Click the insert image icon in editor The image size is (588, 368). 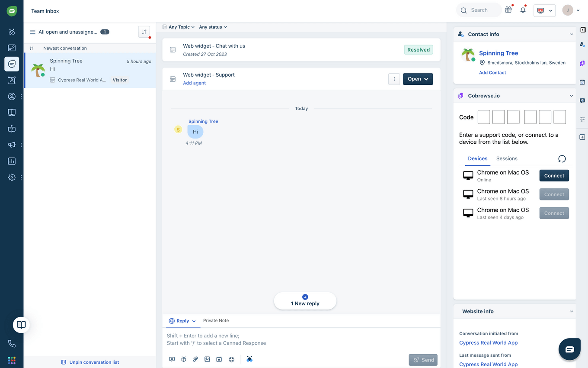tap(207, 359)
